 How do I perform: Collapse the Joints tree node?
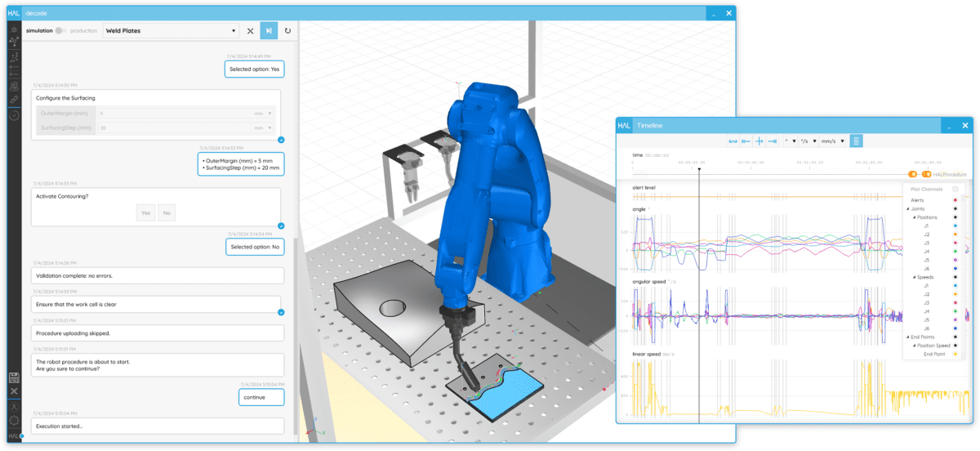[x=906, y=208]
